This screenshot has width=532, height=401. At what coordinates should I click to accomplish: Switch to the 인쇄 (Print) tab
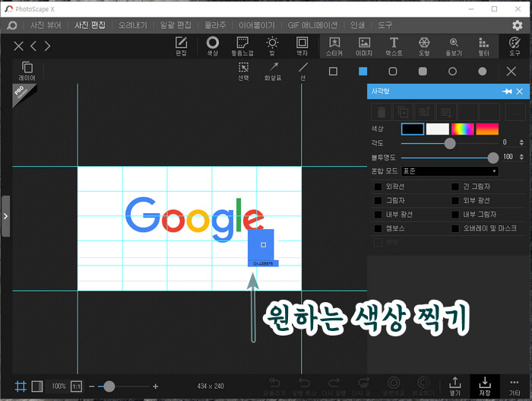point(357,25)
